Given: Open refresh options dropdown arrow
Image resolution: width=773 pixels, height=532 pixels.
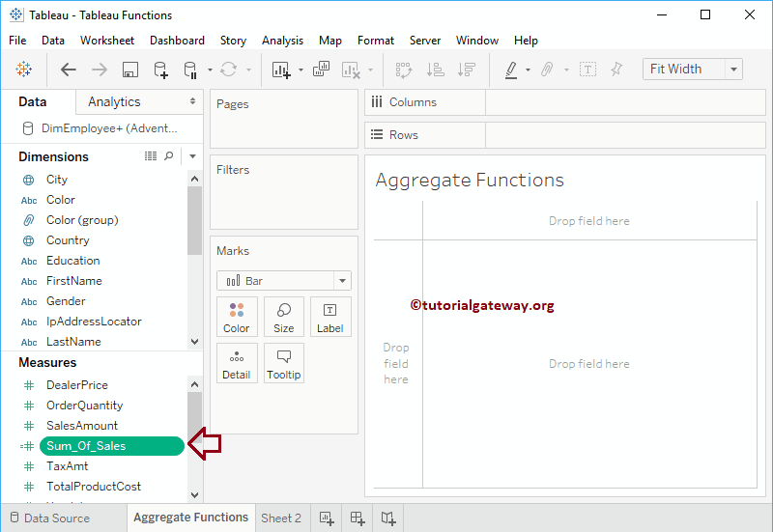Looking at the screenshot, I should 248,70.
